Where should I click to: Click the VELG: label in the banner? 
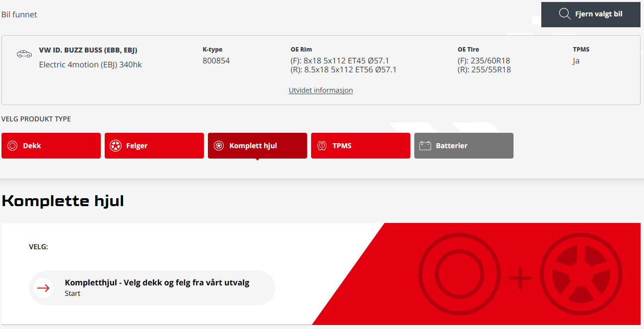point(39,247)
